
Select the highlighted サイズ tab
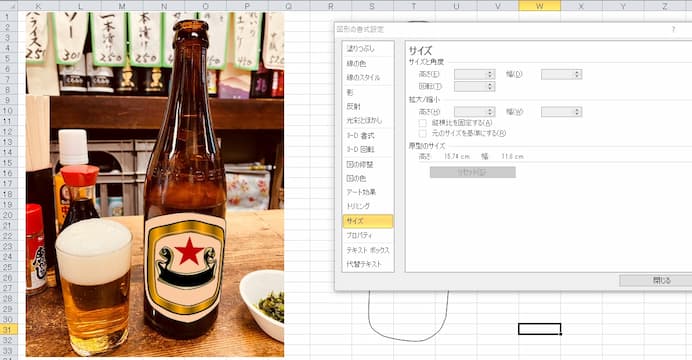coord(367,221)
